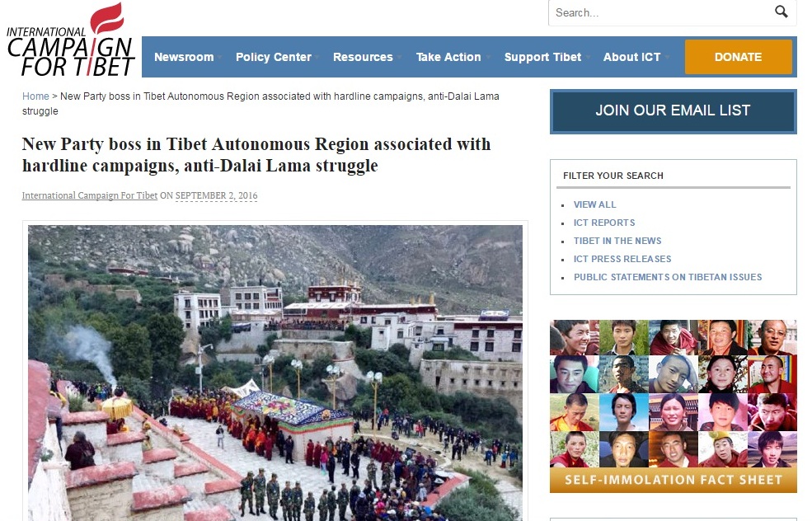Expand the Policy Center dropdown arrow
The image size is (812, 521).
(x=317, y=57)
